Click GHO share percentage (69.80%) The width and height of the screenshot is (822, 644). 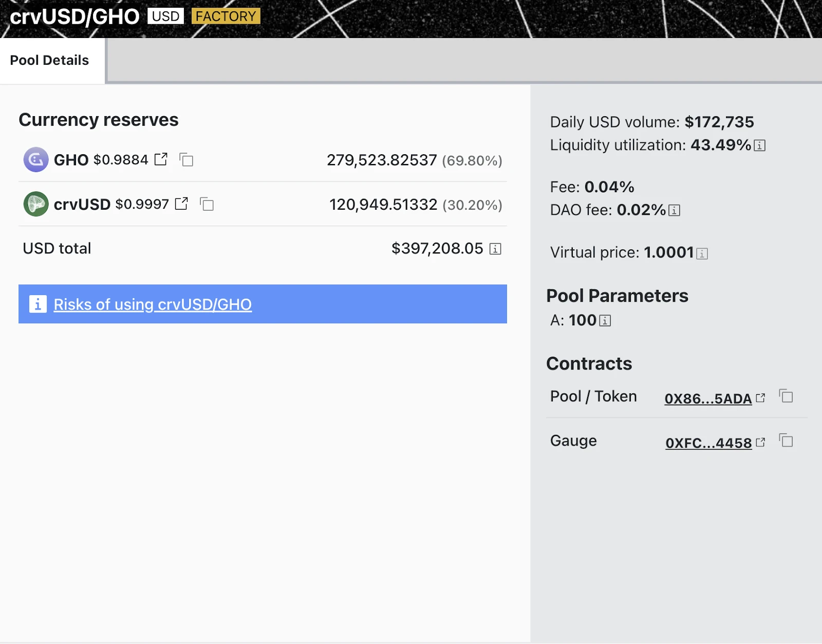point(472,161)
